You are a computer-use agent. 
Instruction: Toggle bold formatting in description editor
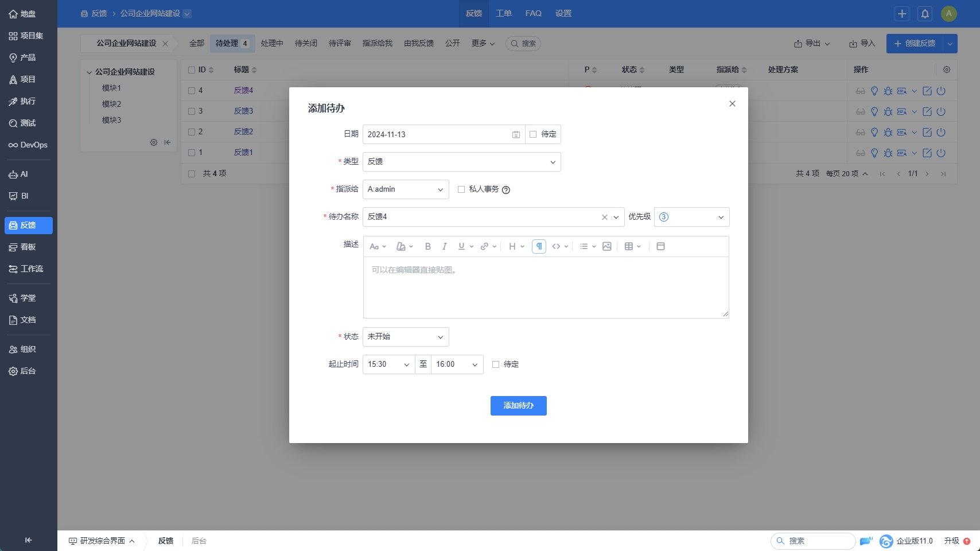(x=427, y=246)
